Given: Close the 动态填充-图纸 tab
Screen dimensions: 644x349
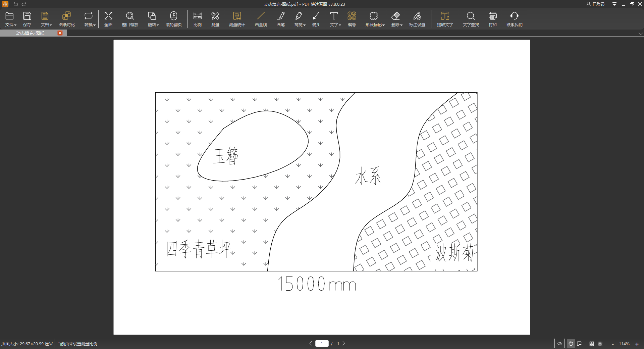Looking at the screenshot, I should pos(60,33).
